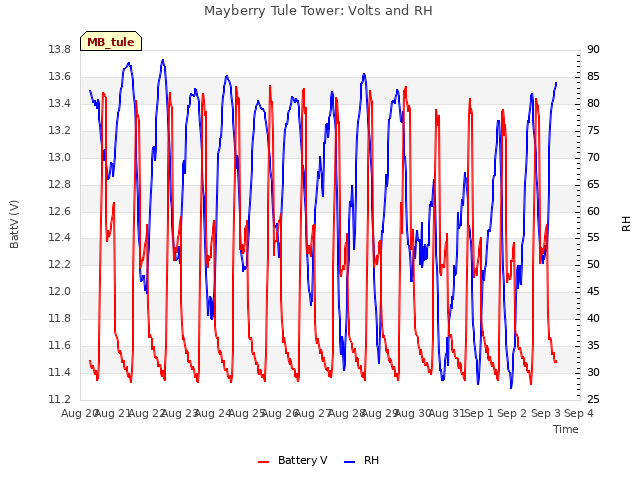Click the 'Sep 3' date label
640x480 pixels.
pyautogui.click(x=546, y=414)
